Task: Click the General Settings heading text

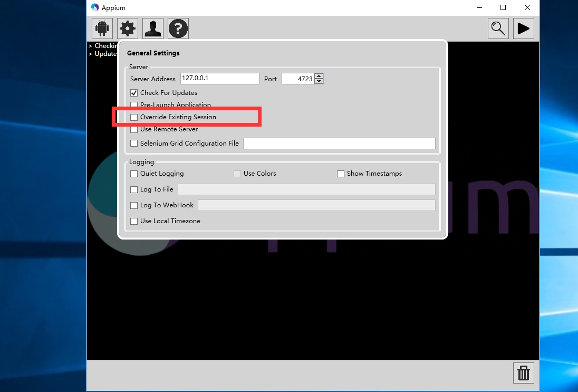Action: click(x=153, y=53)
